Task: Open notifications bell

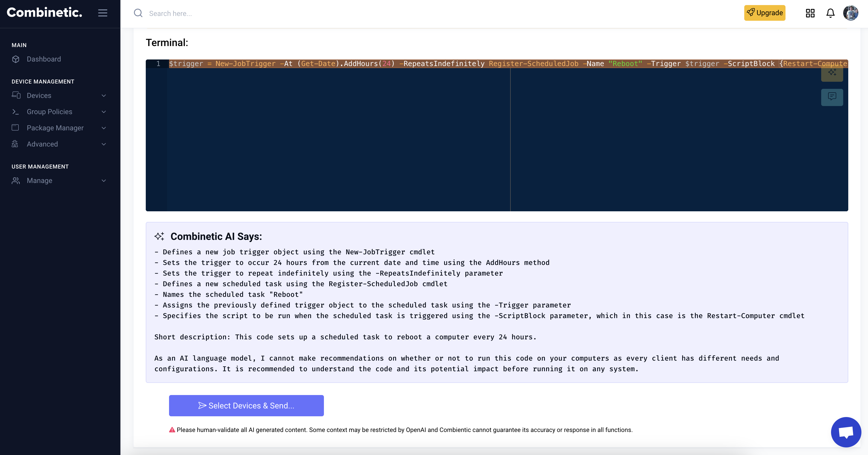Action: (x=830, y=13)
